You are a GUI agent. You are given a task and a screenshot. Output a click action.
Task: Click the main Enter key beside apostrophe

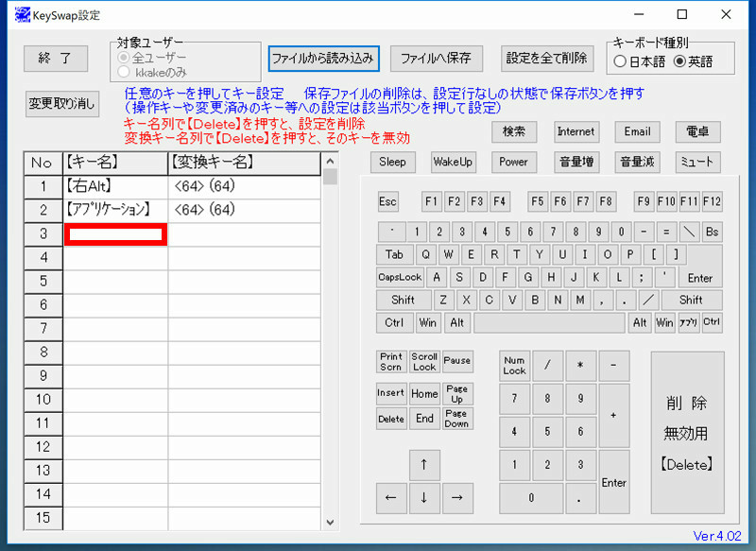700,278
